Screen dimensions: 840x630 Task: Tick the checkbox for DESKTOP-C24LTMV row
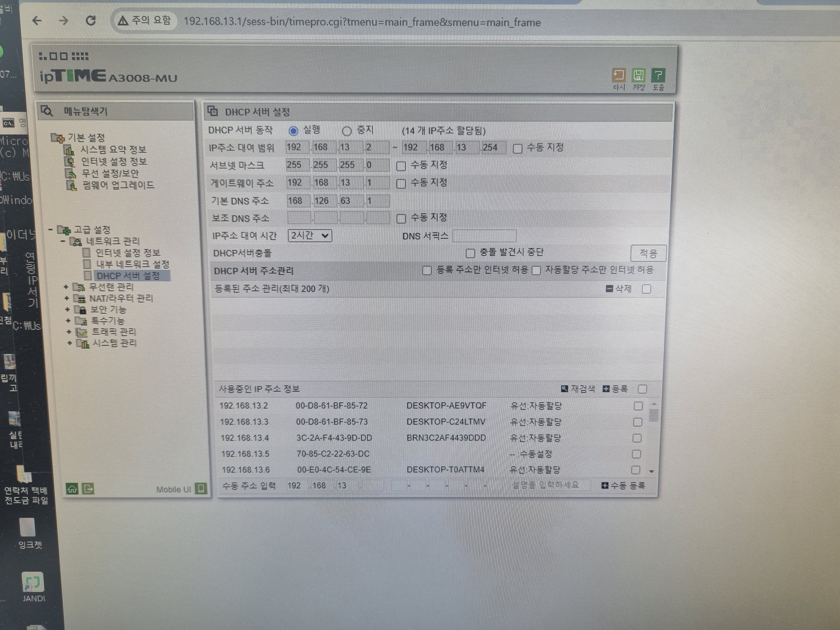(637, 422)
